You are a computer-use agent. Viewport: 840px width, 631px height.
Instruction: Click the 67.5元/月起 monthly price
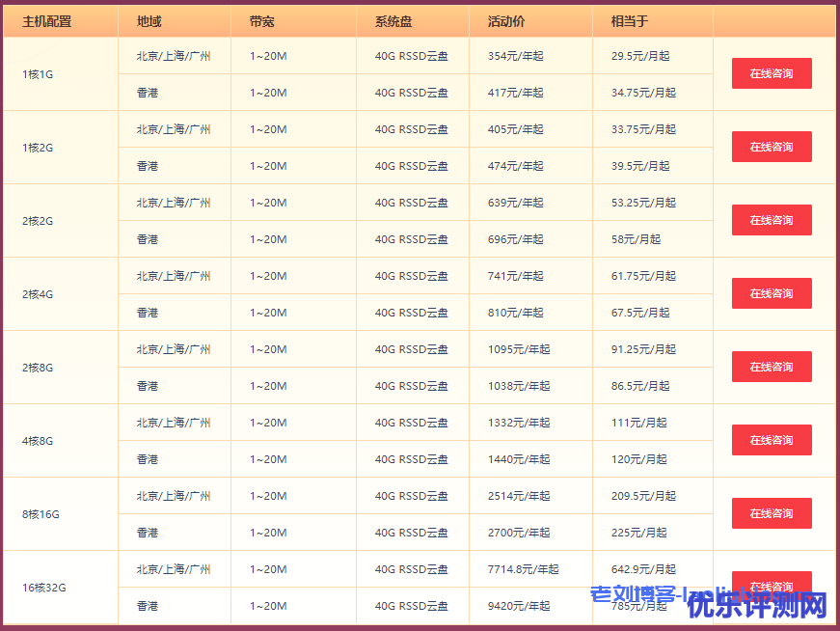[640, 313]
